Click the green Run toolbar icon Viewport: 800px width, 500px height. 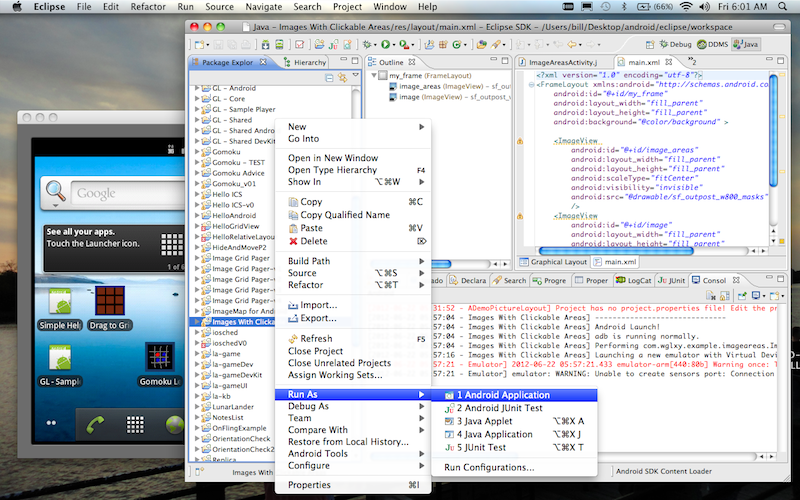pos(384,45)
